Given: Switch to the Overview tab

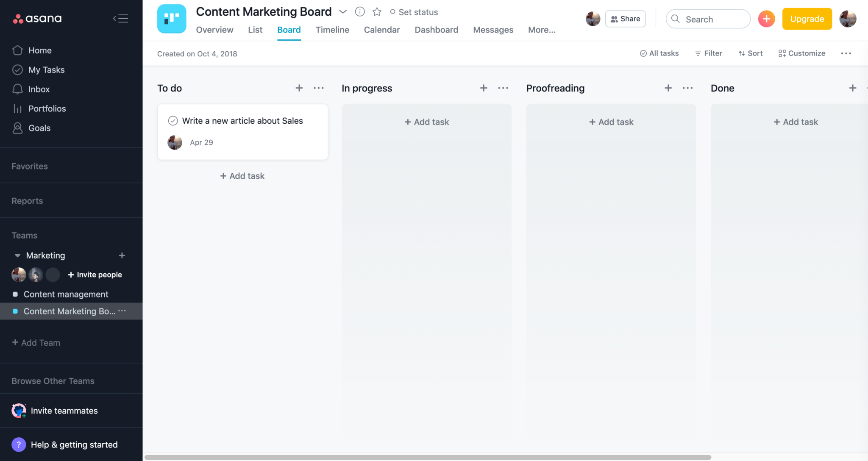Looking at the screenshot, I should coord(214,30).
